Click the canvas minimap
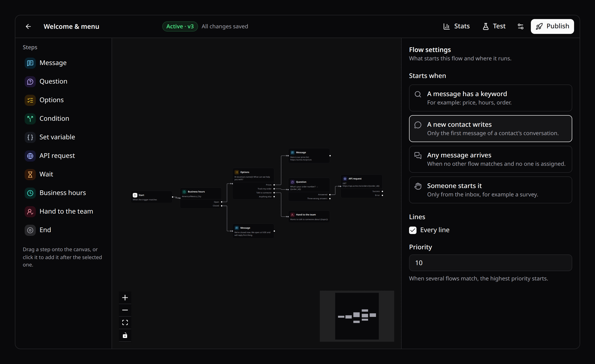595x364 pixels. tap(357, 316)
